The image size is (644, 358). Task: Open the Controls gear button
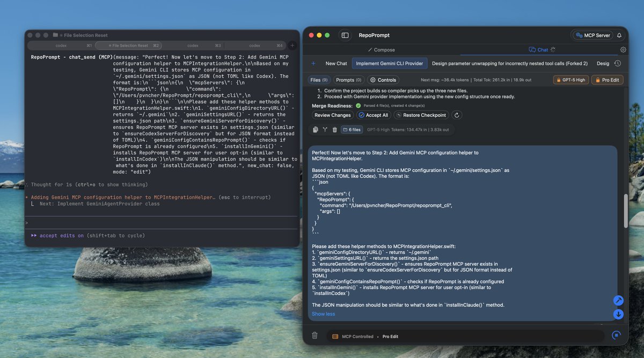pyautogui.click(x=383, y=80)
